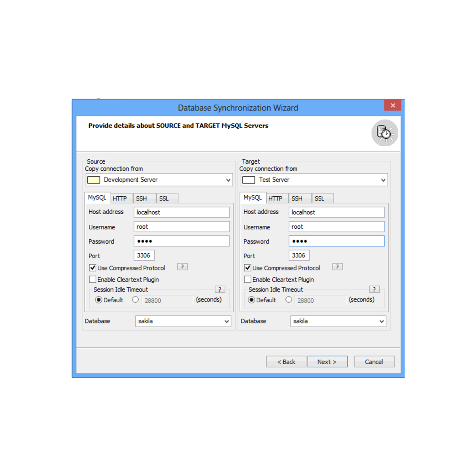Click the yellow Development Server connection swatch
476x476 pixels.
coord(94,180)
